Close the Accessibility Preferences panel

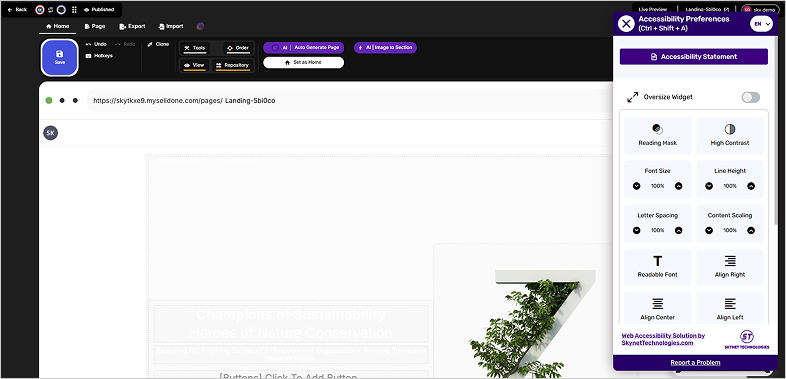(626, 24)
